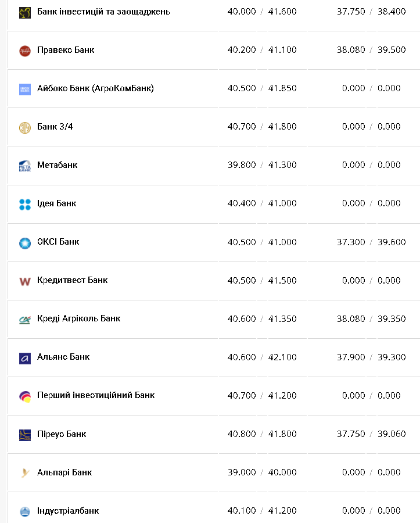Click the Ідея Банк blue dots icon
The height and width of the screenshot is (523, 420).
(24, 204)
